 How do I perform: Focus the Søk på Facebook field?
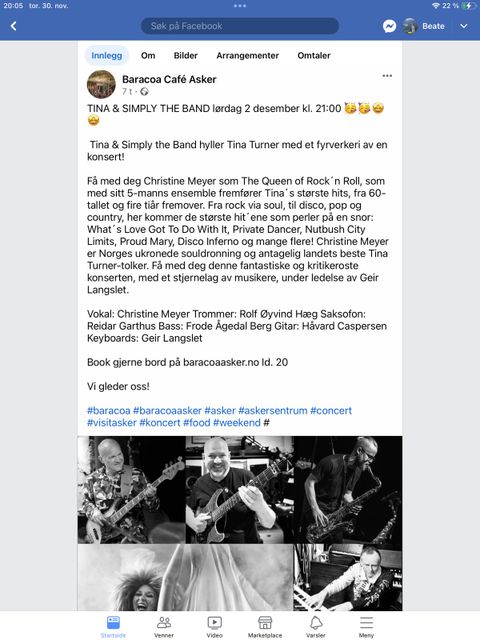pos(240,26)
